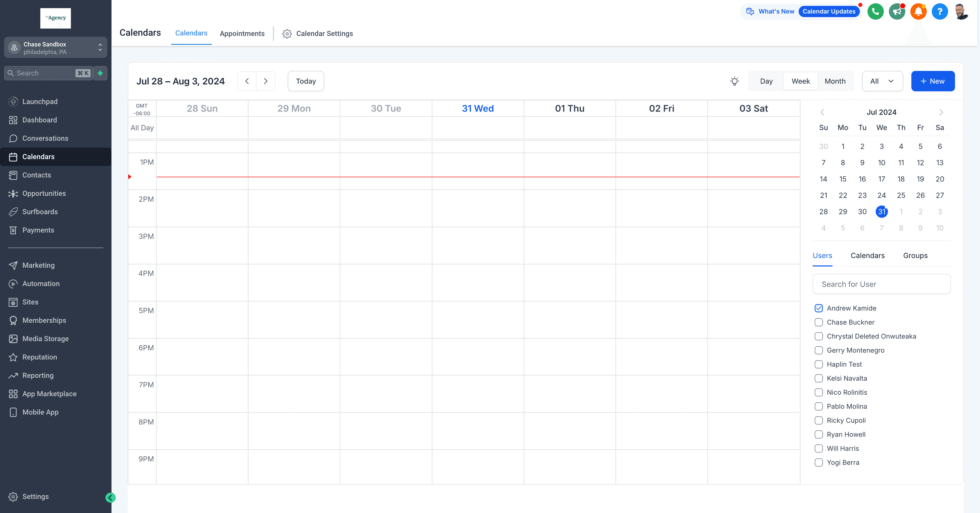Open the Payments icon
The height and width of the screenshot is (513, 980).
click(x=13, y=230)
